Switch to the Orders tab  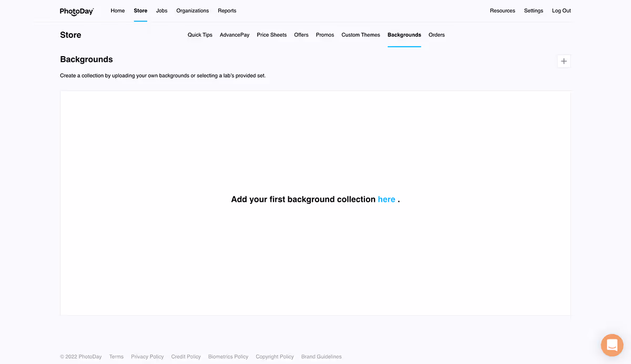(x=436, y=35)
